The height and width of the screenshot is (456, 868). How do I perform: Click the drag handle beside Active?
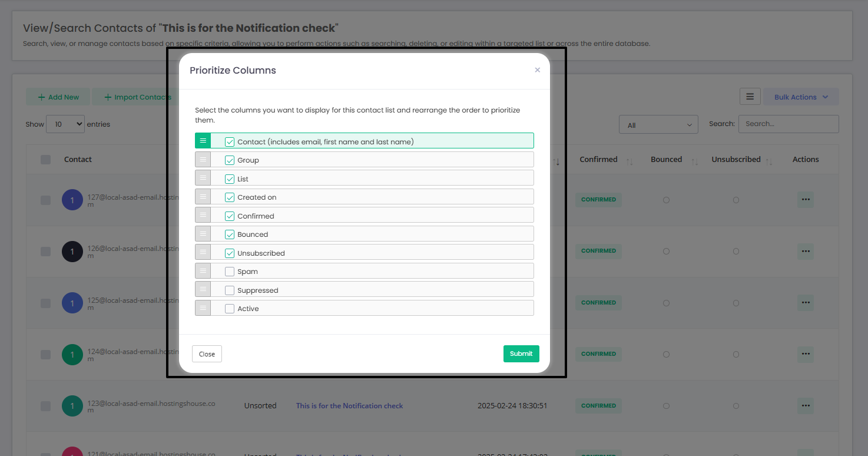click(203, 308)
